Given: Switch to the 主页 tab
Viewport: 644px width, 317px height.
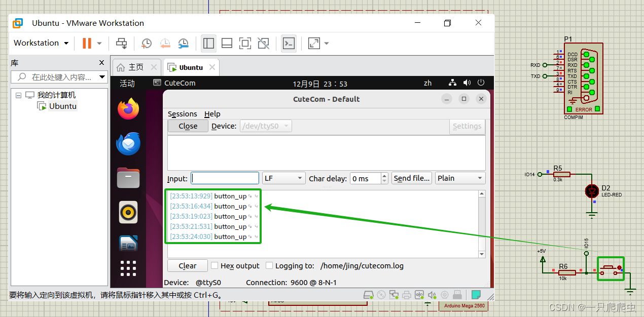Looking at the screenshot, I should 136,67.
